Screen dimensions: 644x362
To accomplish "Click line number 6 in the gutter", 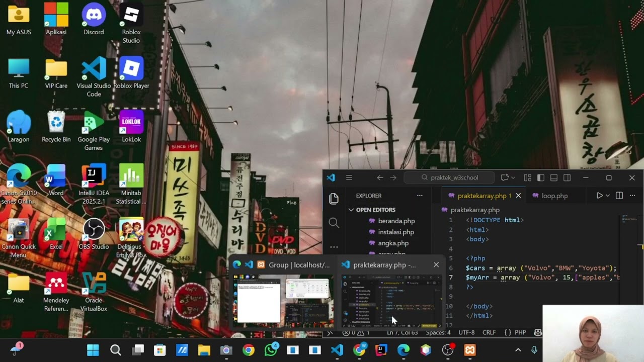I will click(451, 268).
